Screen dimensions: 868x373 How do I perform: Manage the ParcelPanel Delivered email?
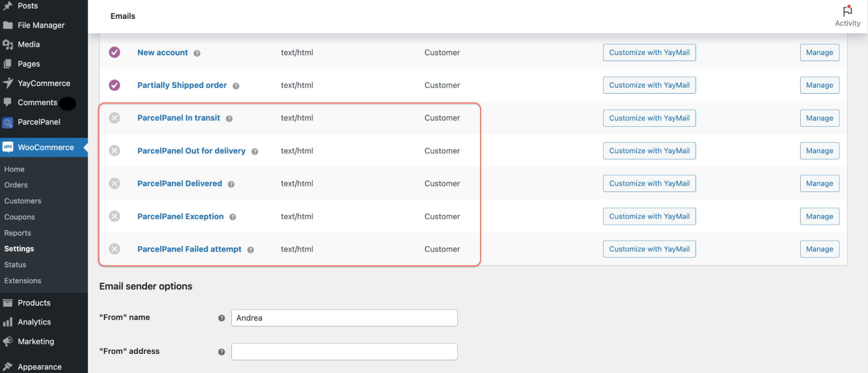820,183
